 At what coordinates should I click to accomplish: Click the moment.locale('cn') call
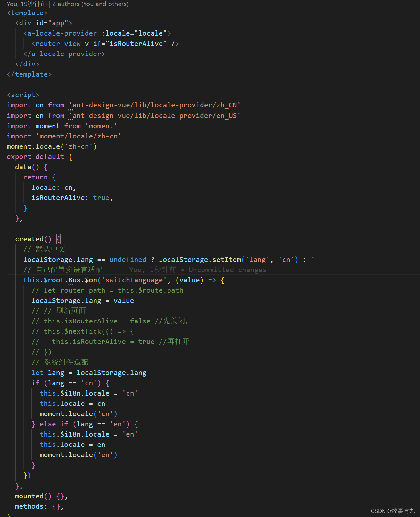(78, 414)
